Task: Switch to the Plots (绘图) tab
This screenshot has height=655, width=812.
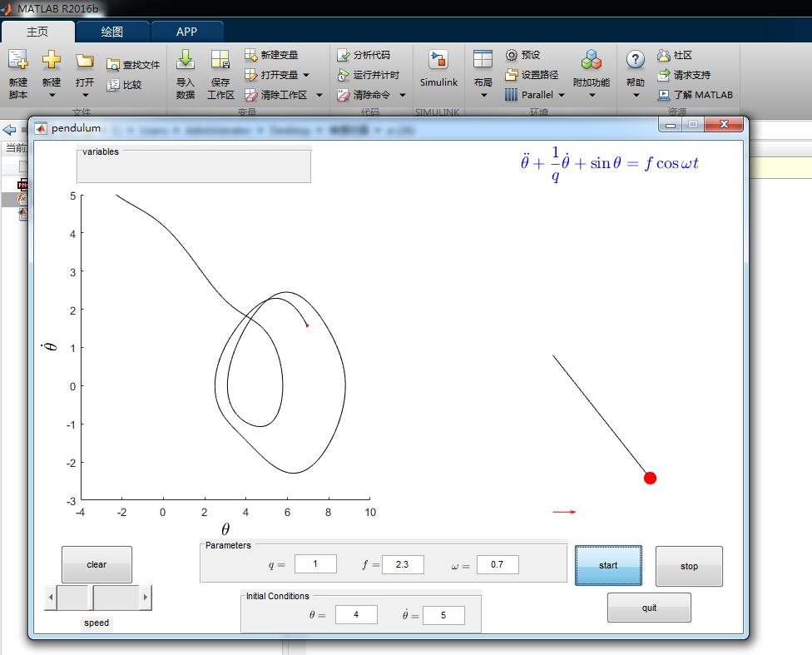Action: tap(111, 32)
